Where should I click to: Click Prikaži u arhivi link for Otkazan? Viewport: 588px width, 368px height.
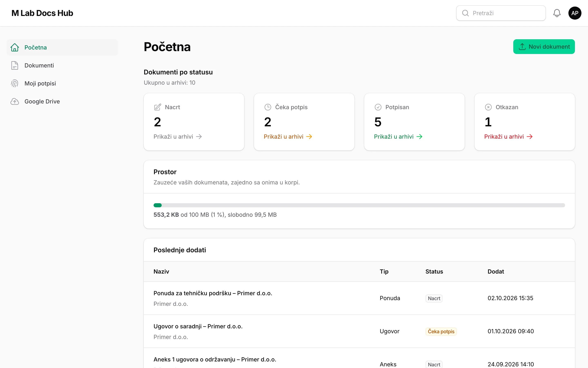pyautogui.click(x=509, y=137)
